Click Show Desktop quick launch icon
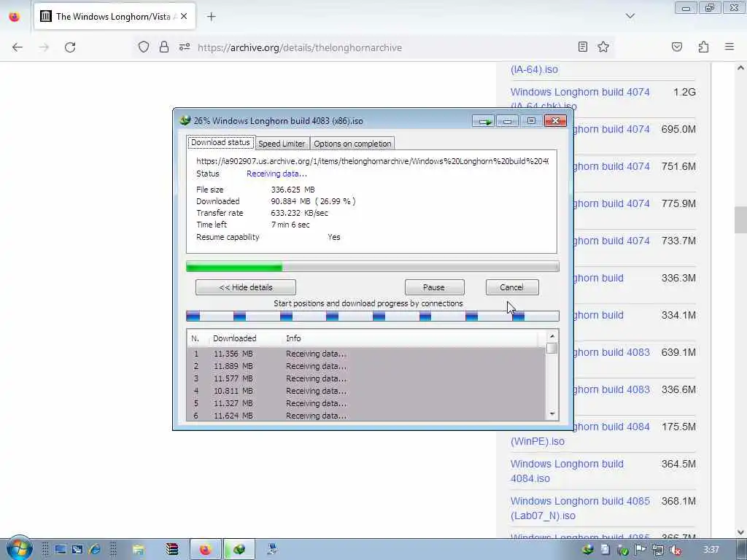Screen dimensions: 747x560 60,550
